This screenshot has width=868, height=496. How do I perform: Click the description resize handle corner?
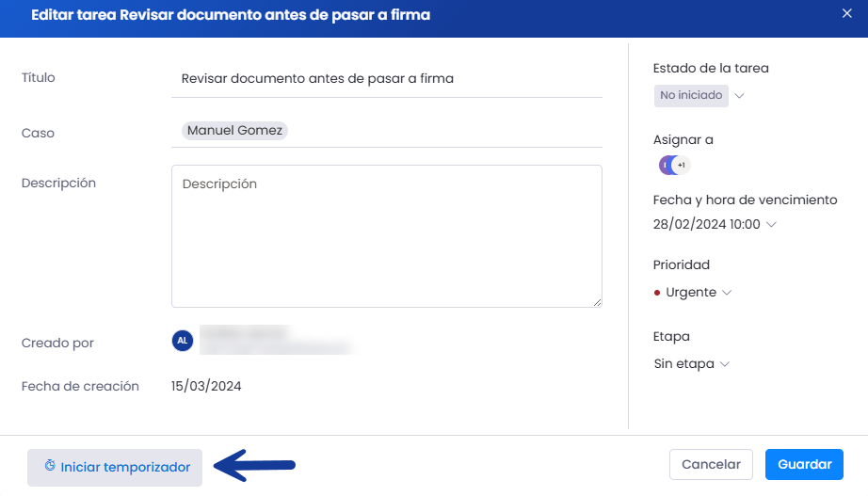597,302
